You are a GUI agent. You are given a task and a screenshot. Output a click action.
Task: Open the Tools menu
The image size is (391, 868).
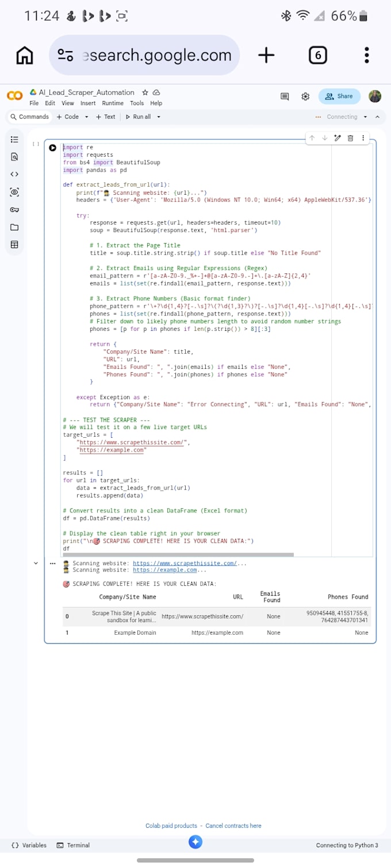[x=137, y=103]
